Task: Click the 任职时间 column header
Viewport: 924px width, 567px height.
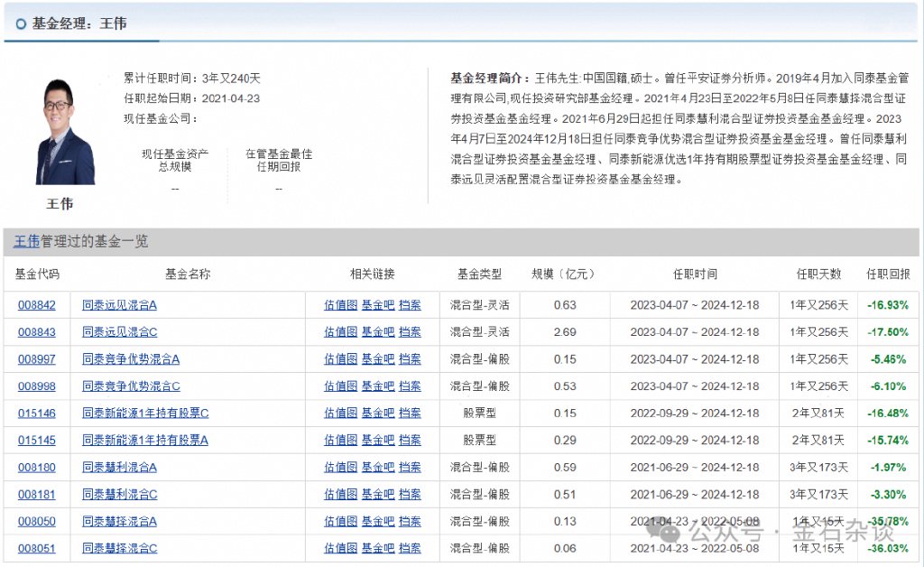Action: pos(695,274)
